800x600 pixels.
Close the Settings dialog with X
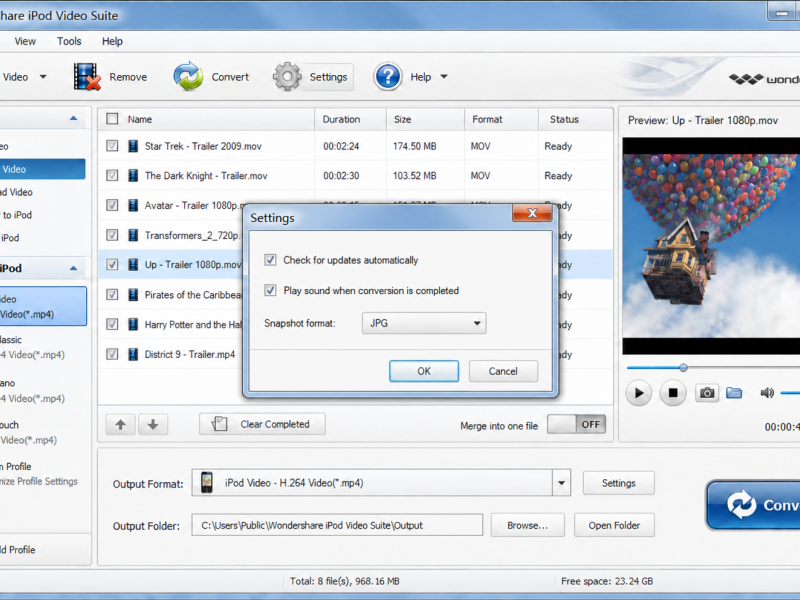532,213
